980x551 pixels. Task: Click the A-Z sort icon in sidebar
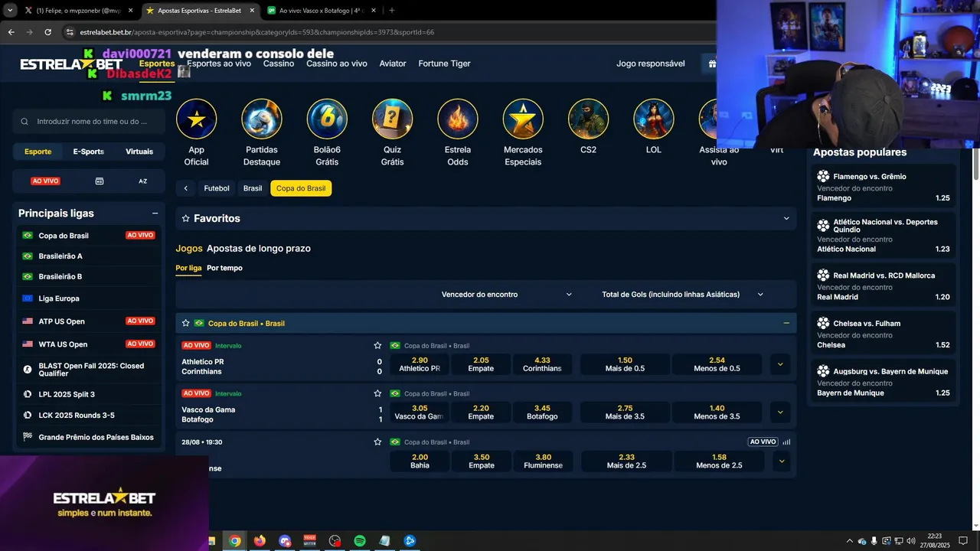click(x=142, y=181)
